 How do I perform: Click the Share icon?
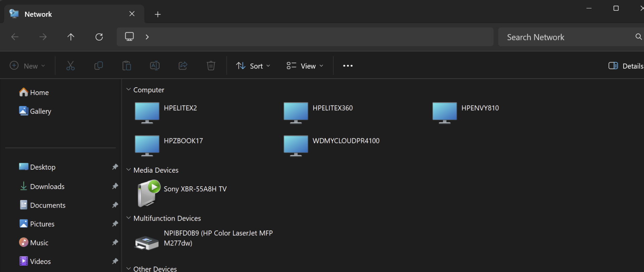[183, 66]
